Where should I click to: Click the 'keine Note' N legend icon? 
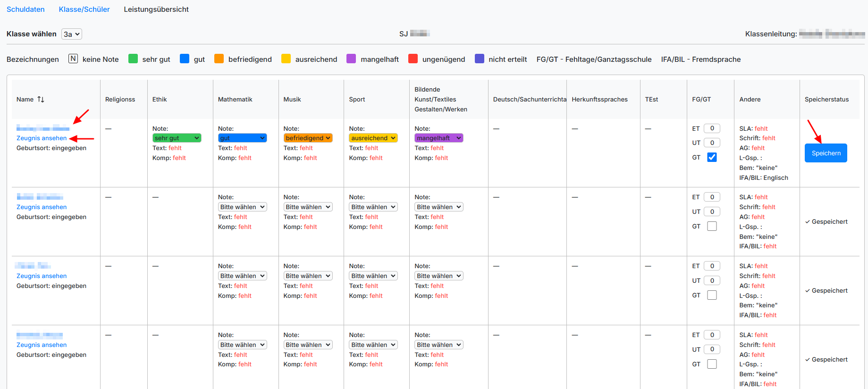73,59
